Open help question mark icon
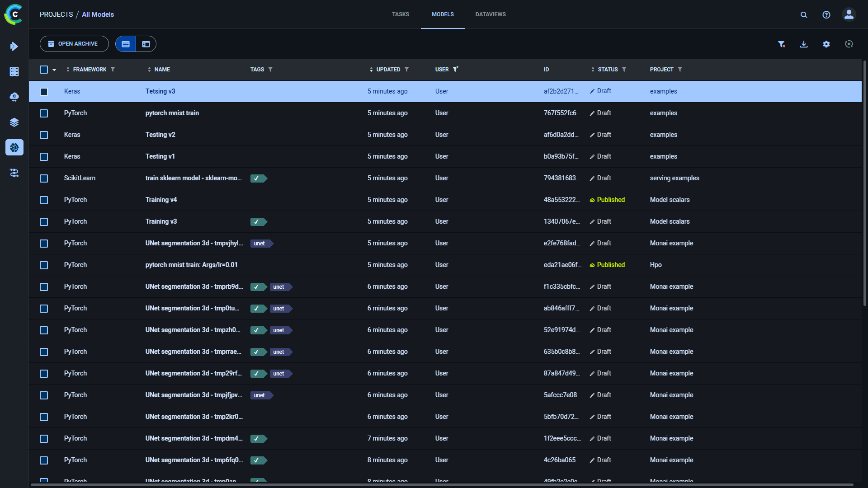Viewport: 868px width, 488px height. pyautogui.click(x=826, y=15)
